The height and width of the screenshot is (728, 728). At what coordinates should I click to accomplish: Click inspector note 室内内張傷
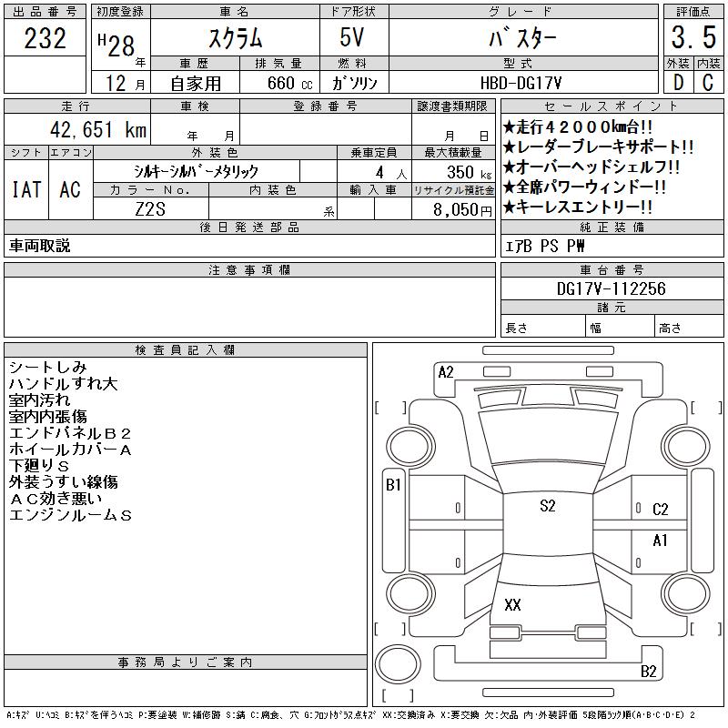click(48, 417)
